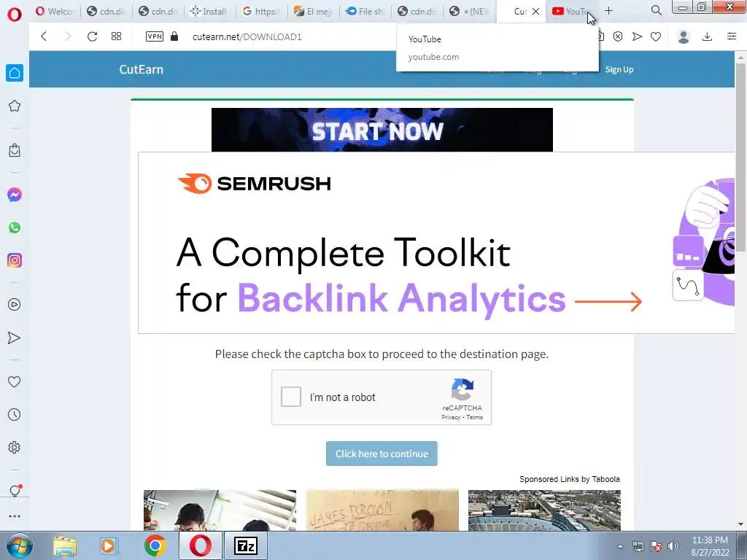Click the Sign Up link
This screenshot has width=747, height=560.
click(619, 69)
